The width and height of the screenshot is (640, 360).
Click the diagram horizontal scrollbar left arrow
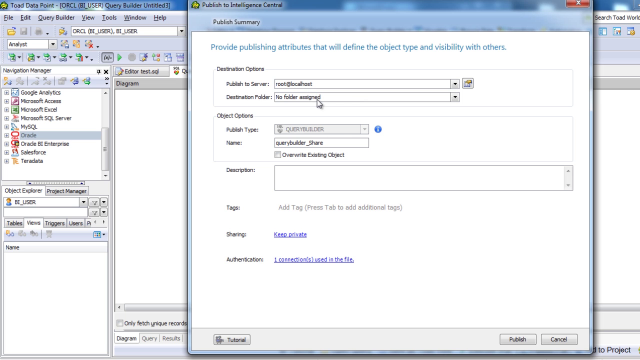(119, 307)
